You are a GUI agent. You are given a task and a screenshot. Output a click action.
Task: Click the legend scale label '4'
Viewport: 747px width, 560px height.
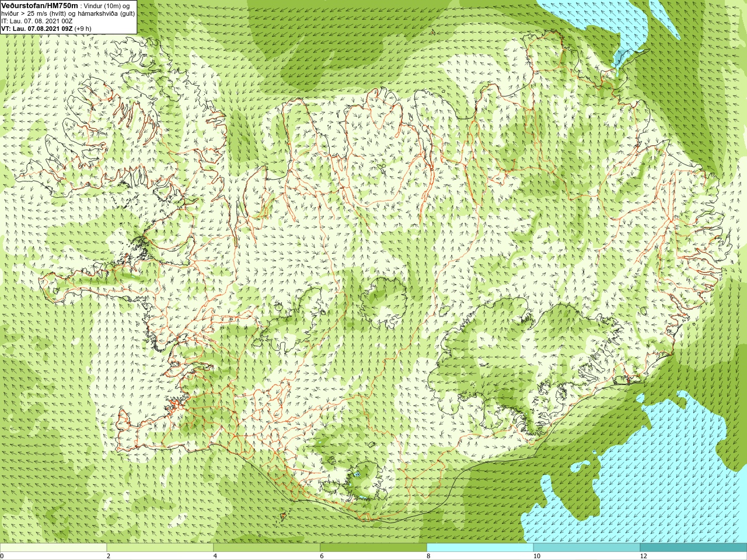(215, 556)
